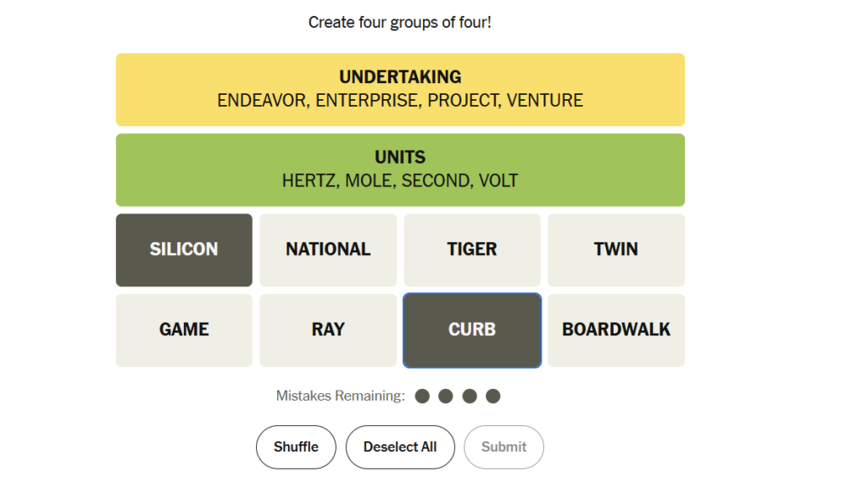Click the green UNITS solved group
868x499 pixels.
tap(400, 169)
